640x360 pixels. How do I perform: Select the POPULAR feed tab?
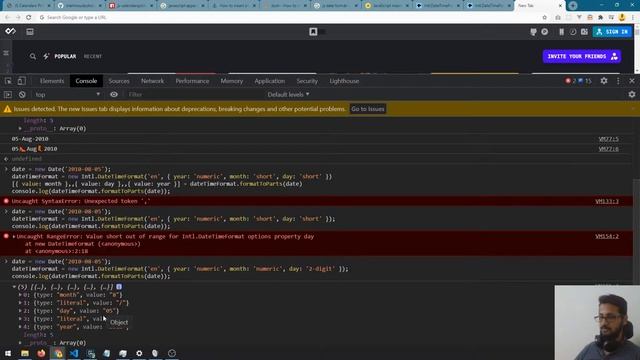coord(65,56)
